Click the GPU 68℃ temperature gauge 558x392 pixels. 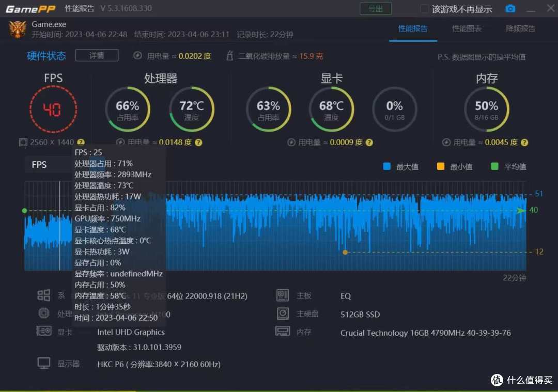click(x=331, y=109)
